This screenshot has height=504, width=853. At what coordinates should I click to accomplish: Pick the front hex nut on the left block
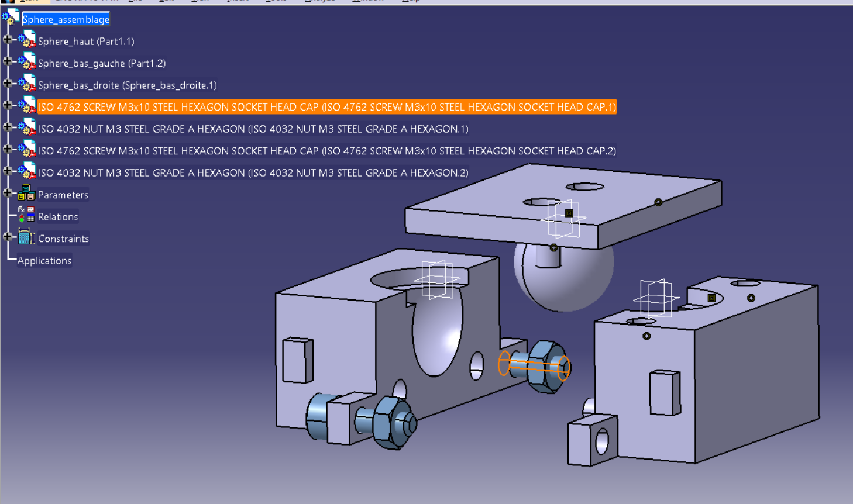click(x=393, y=422)
